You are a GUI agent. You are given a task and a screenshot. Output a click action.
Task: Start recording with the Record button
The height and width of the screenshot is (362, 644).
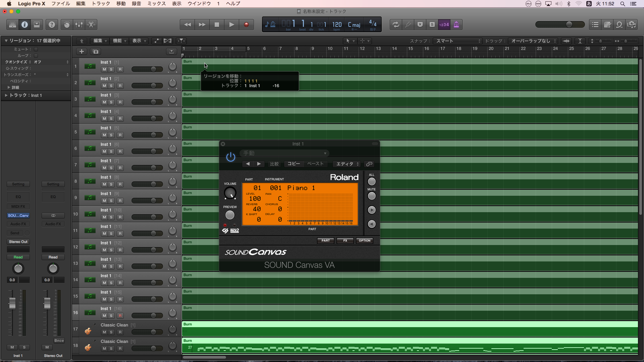246,24
